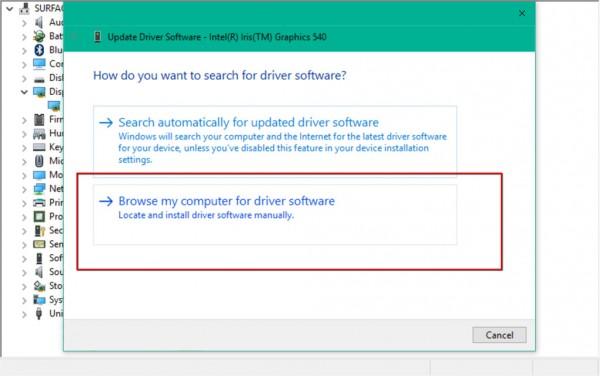Viewport: 600px width, 376px height.
Task: Collapse the Display adapters tree node
Action: click(24, 92)
